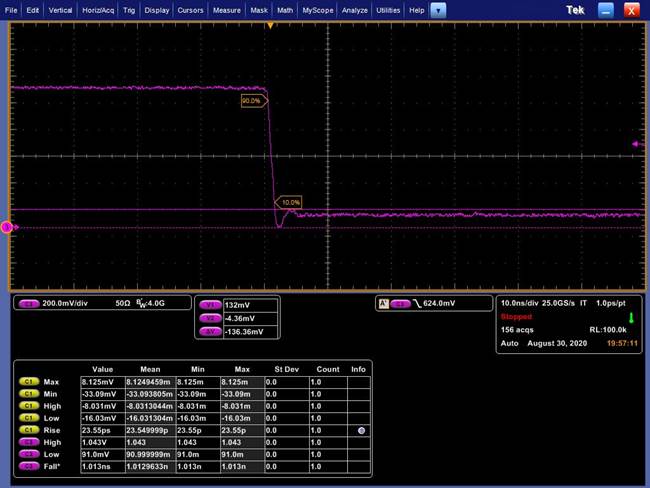Click the RL:100.0k record length readout
Viewport: 650px width, 488px height.
tap(608, 330)
